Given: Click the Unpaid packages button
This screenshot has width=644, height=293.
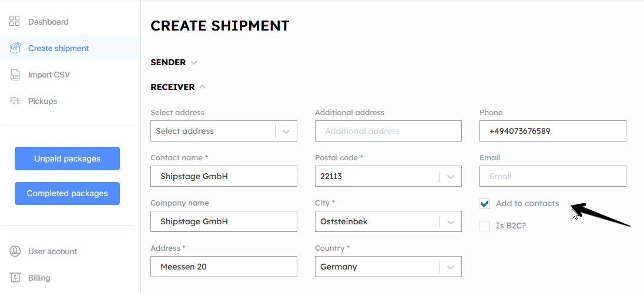Looking at the screenshot, I should click(68, 159).
